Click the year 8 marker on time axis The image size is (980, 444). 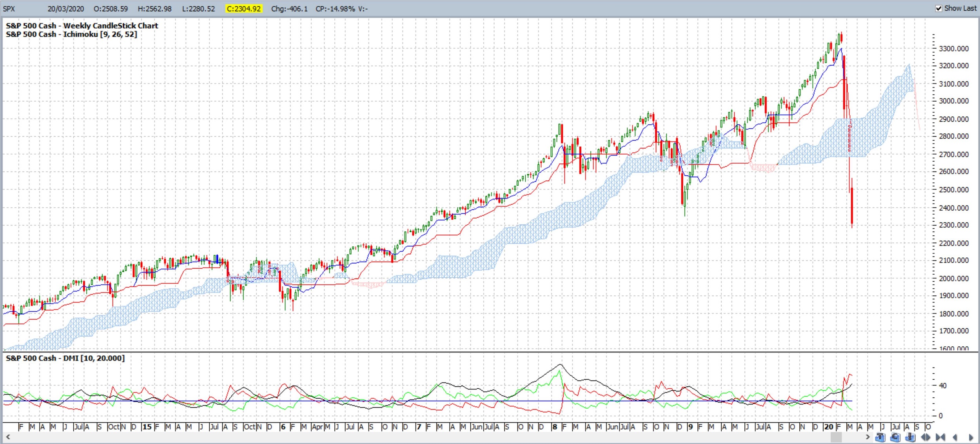(554, 427)
